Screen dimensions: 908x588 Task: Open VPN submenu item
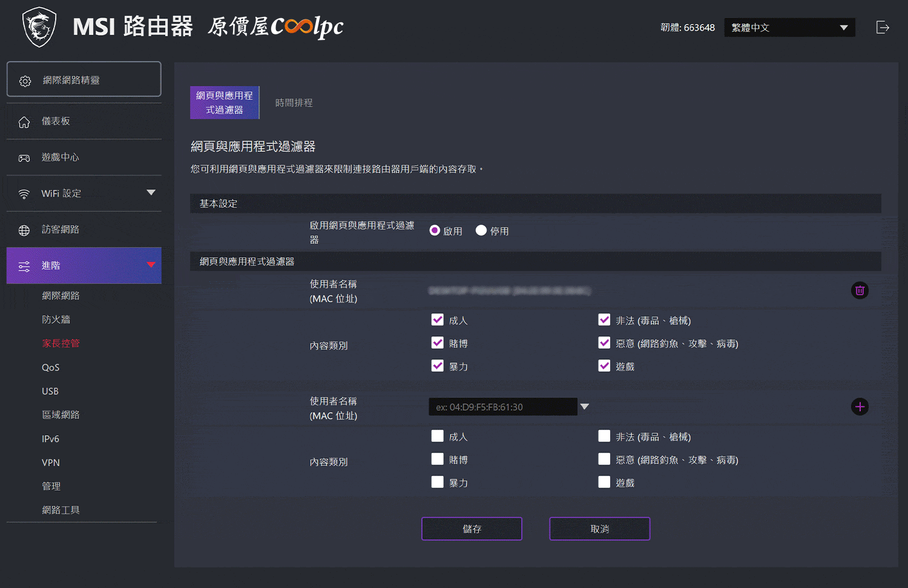coord(51,463)
